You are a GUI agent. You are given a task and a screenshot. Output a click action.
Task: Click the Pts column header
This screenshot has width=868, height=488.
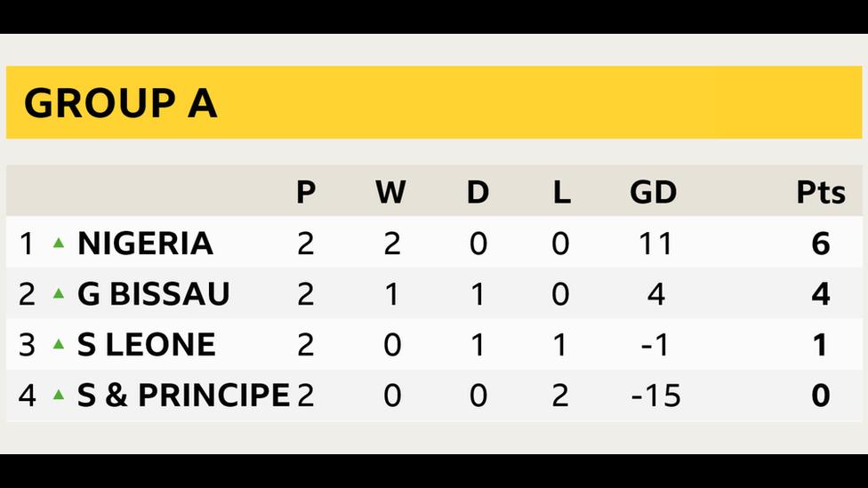(x=820, y=192)
